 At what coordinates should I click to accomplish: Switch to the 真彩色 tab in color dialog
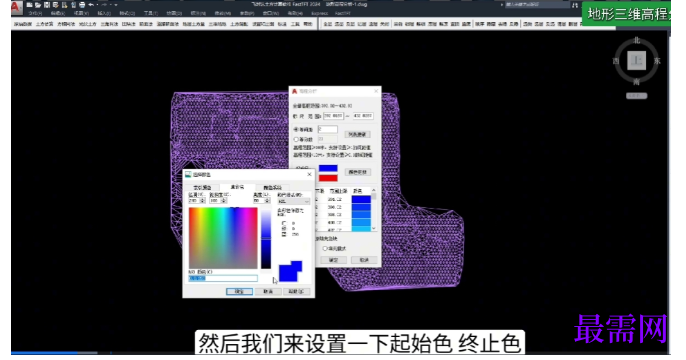(x=237, y=187)
